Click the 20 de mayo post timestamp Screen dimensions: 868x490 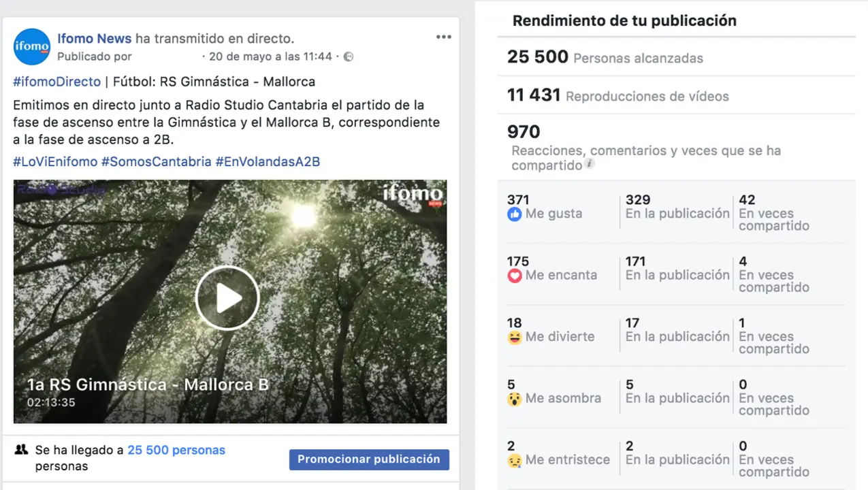tap(270, 56)
